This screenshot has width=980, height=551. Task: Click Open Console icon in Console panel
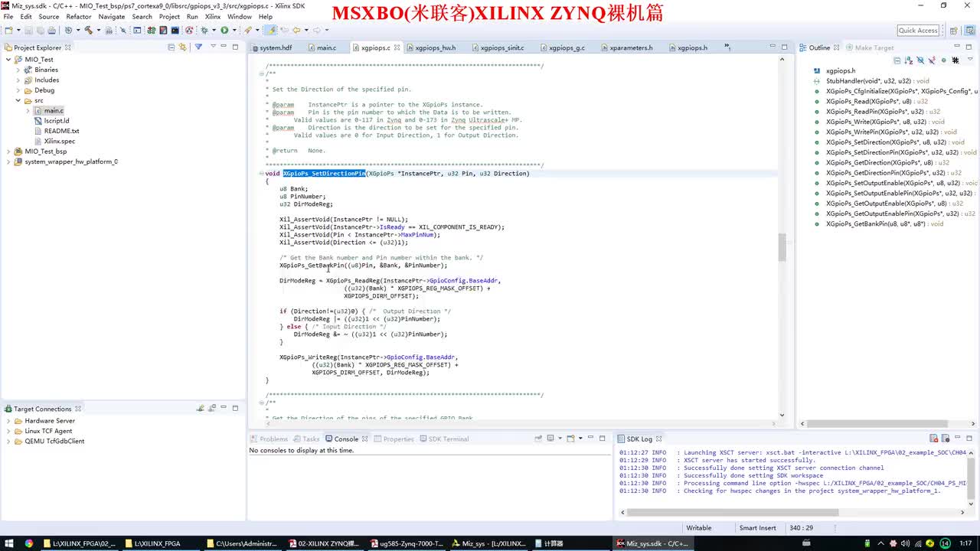coord(570,439)
